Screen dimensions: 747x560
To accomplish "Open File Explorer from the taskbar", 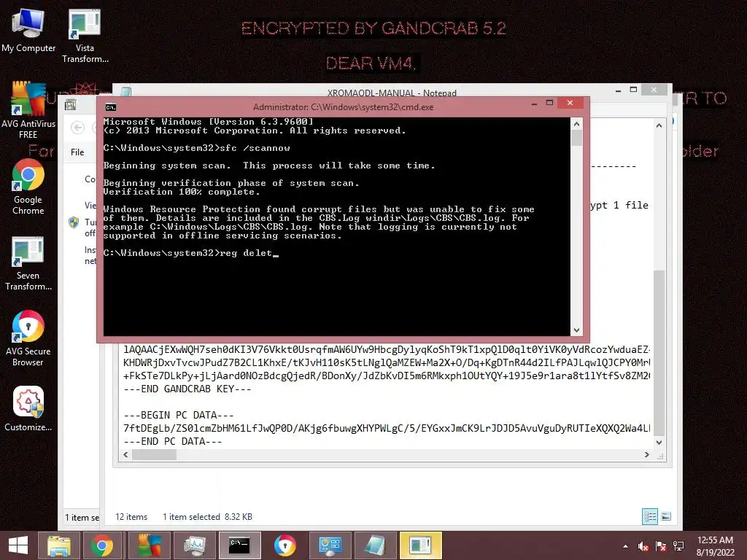I will [59, 545].
